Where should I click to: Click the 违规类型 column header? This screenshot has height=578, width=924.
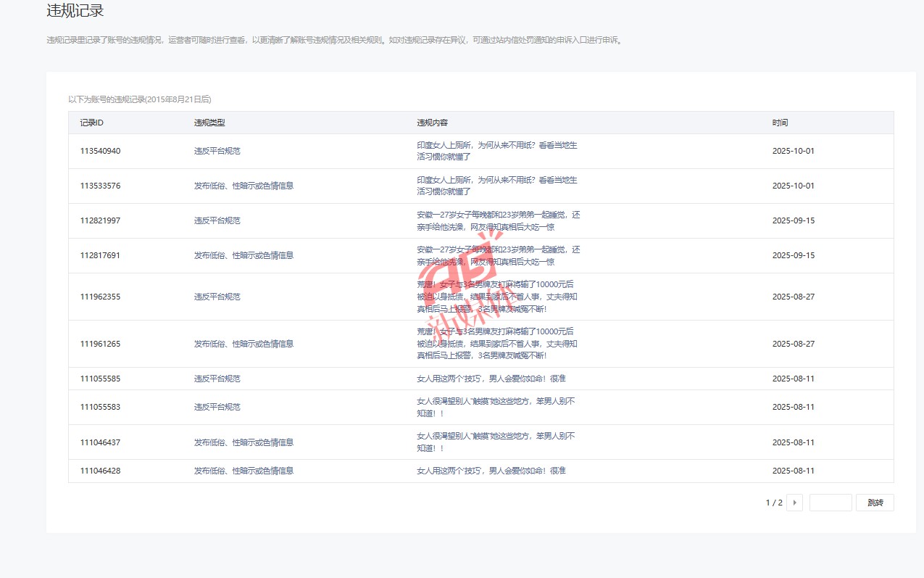click(x=209, y=123)
